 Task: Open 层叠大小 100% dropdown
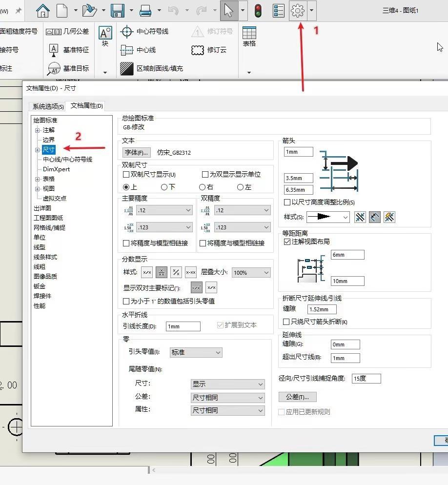point(251,272)
